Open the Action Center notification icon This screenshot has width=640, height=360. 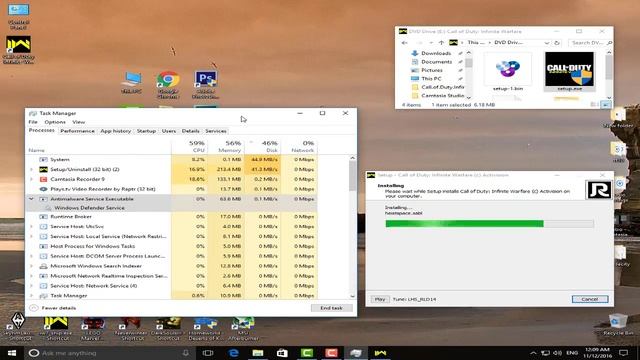(x=623, y=353)
